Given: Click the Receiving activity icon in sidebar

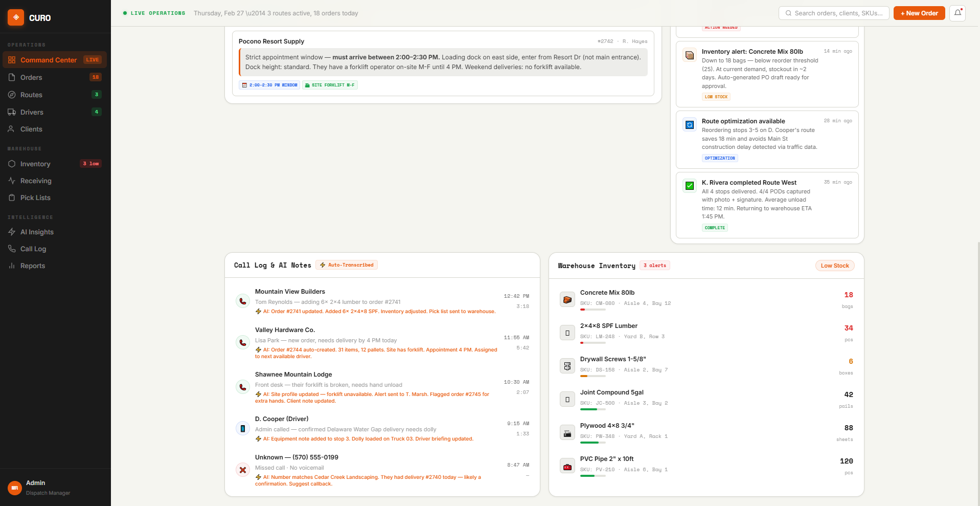Looking at the screenshot, I should pos(12,181).
